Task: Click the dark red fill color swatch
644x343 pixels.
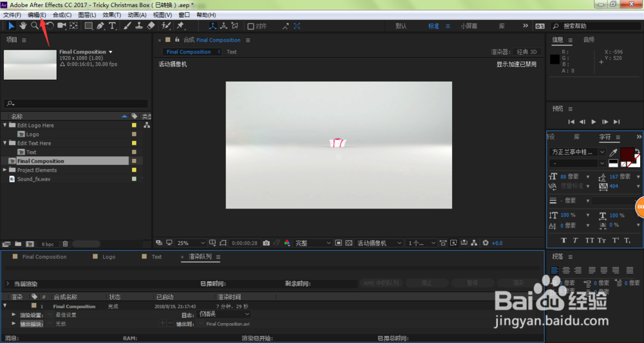Action: tap(627, 154)
